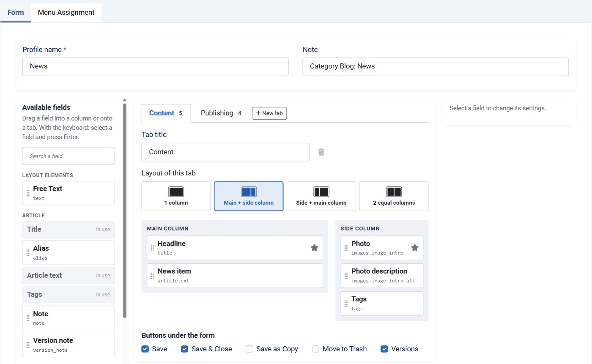Select the News item field name

(x=174, y=271)
